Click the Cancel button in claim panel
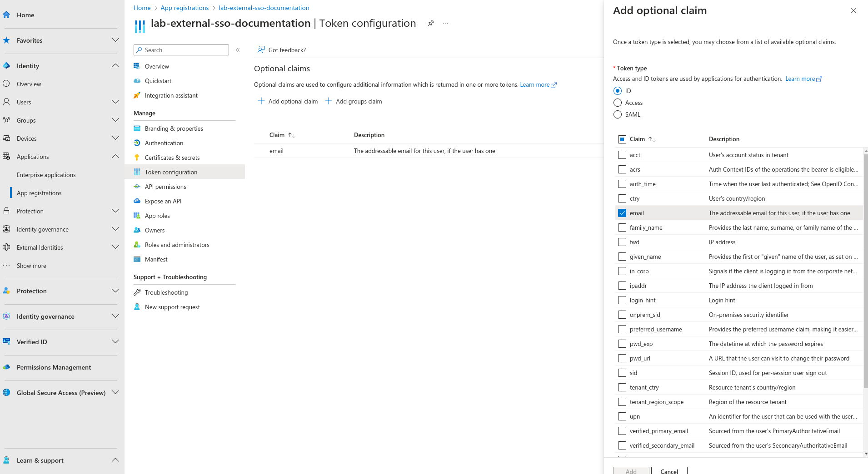Screen dimensions: 868x474 tap(669, 471)
